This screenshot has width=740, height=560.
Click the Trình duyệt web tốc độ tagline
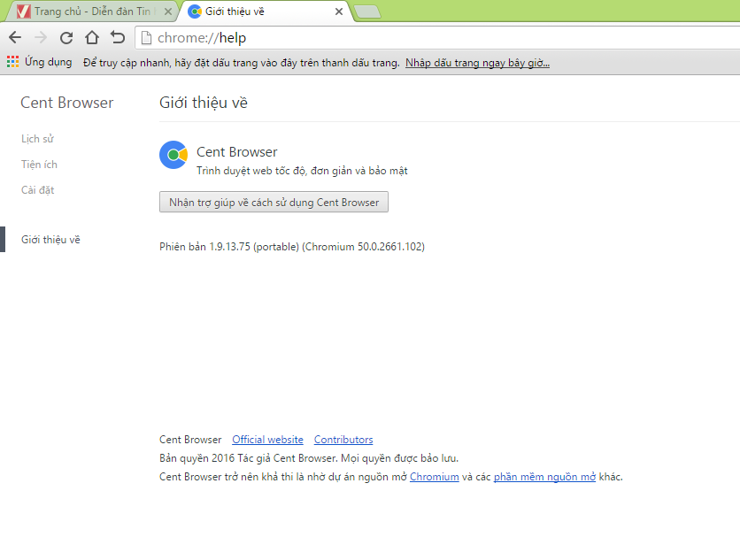tap(302, 171)
